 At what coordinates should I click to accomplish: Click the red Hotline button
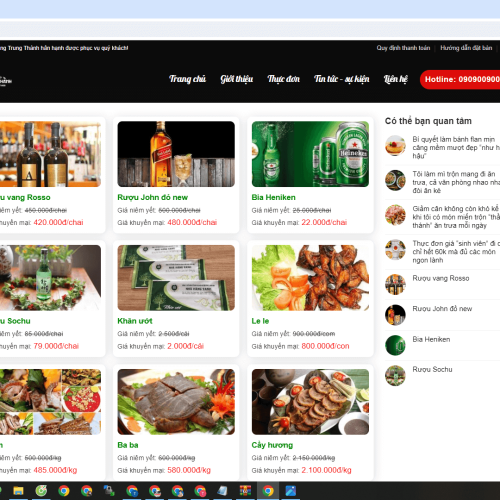point(460,79)
